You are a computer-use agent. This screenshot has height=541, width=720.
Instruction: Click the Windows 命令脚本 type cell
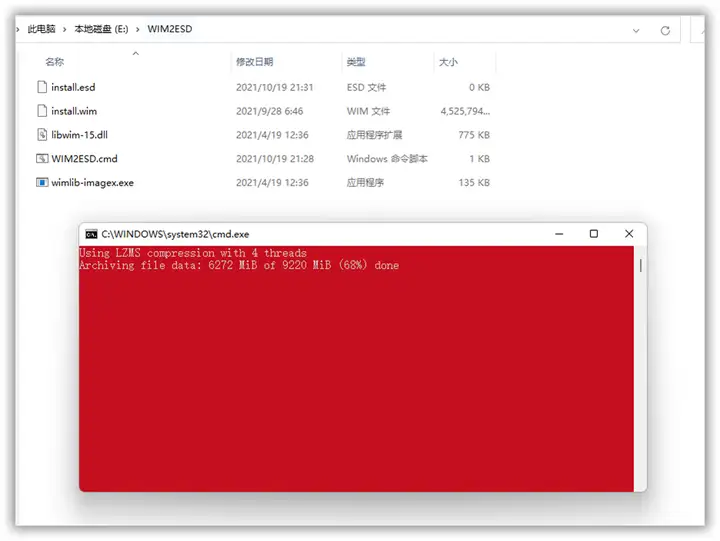tap(387, 159)
